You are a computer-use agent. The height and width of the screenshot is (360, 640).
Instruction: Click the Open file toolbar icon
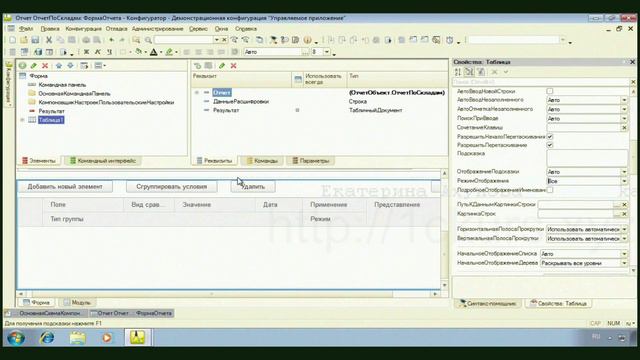point(24,40)
